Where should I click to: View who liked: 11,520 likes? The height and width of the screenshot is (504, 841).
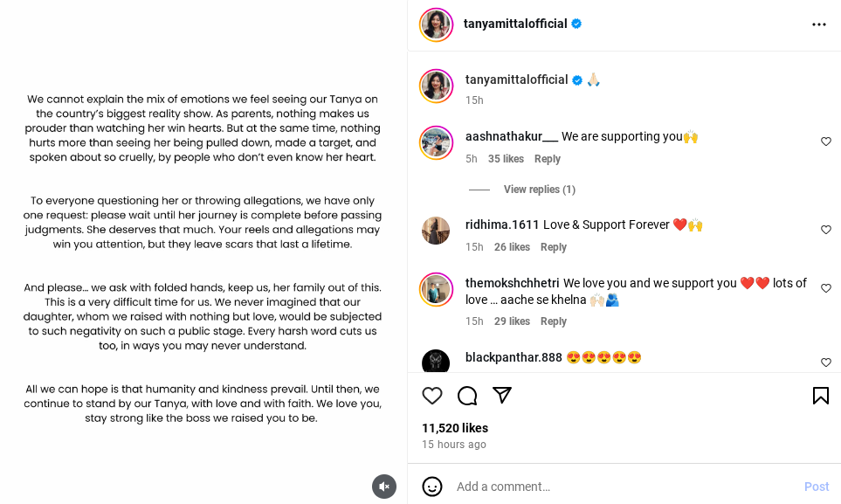tap(455, 428)
